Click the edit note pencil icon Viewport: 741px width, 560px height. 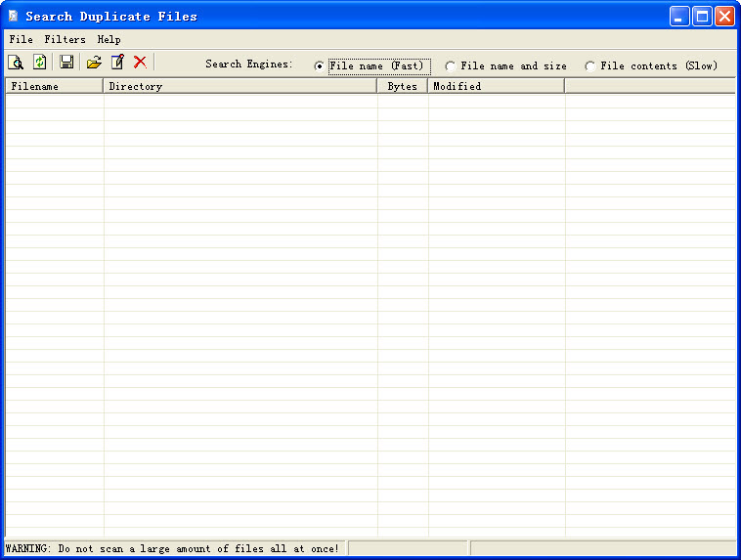pyautogui.click(x=117, y=63)
